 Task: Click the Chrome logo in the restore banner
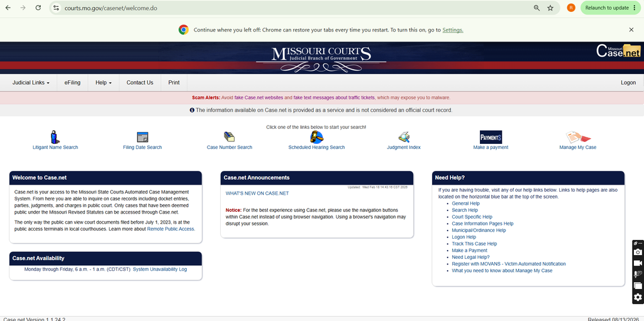184,30
